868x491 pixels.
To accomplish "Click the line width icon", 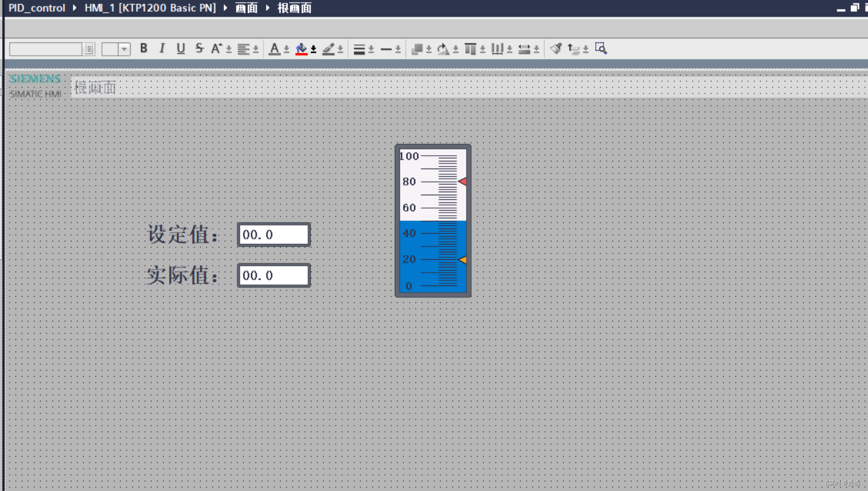I will click(x=359, y=49).
